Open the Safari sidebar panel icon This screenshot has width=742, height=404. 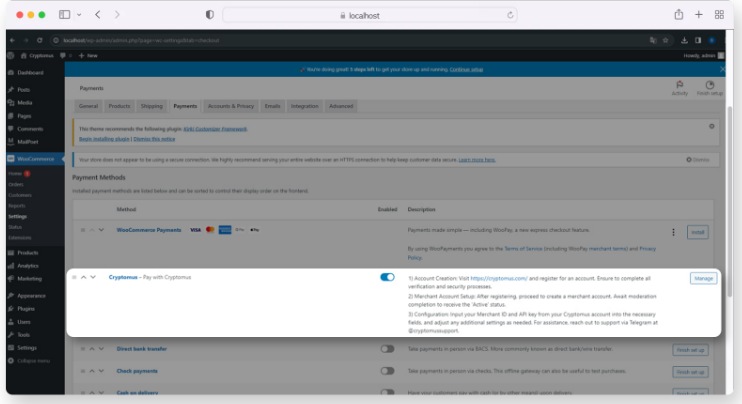(65, 15)
